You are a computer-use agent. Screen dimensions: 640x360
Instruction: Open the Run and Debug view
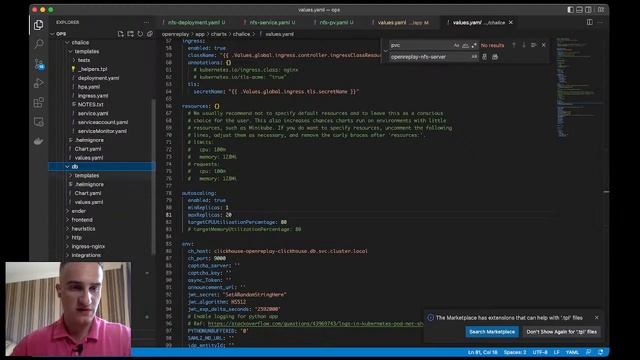(39, 83)
